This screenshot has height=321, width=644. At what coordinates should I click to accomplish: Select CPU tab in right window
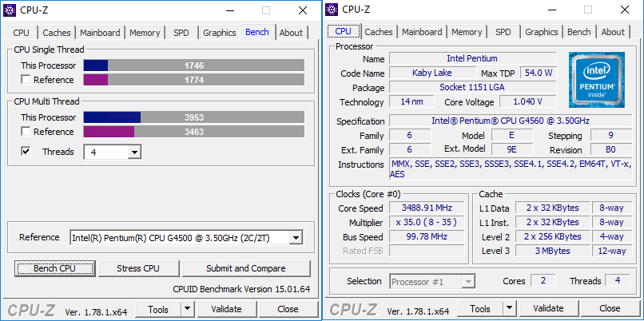pos(344,31)
